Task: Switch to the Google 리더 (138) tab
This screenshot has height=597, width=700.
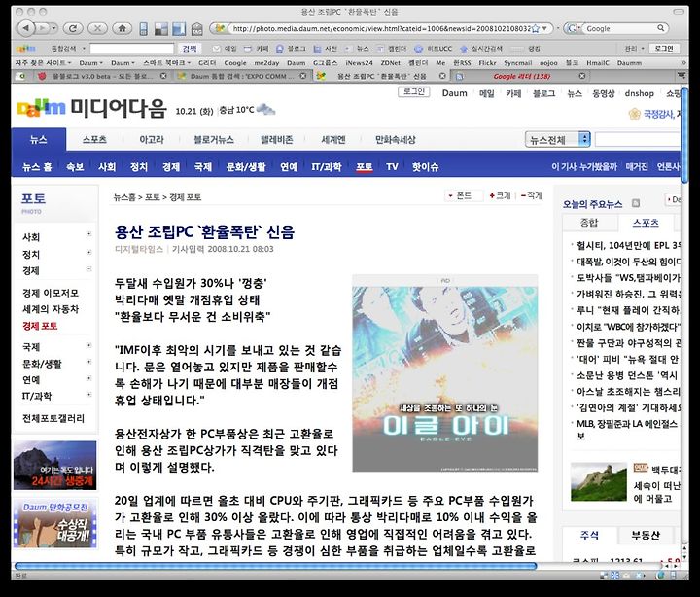Action: click(521, 77)
